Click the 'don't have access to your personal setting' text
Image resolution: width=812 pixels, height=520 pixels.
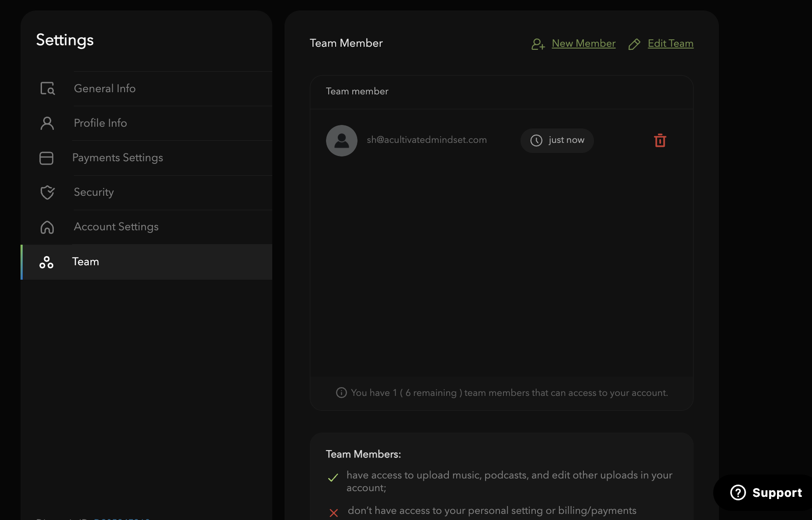tap(492, 511)
